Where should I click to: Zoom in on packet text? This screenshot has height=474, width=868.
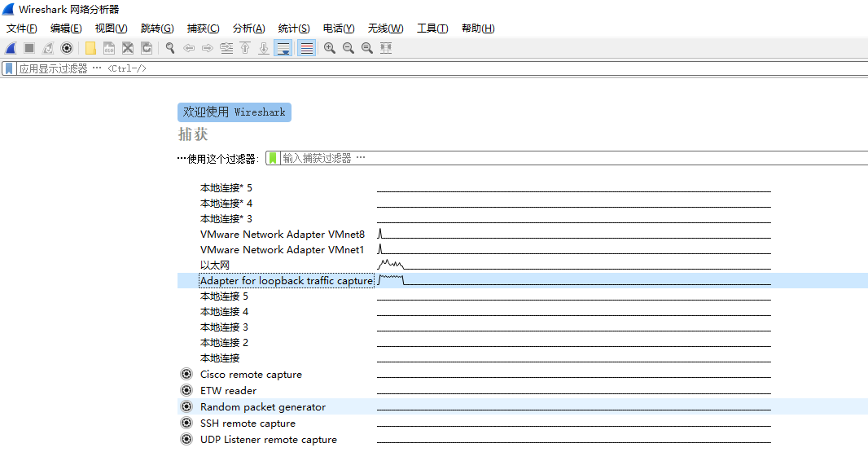(x=329, y=48)
